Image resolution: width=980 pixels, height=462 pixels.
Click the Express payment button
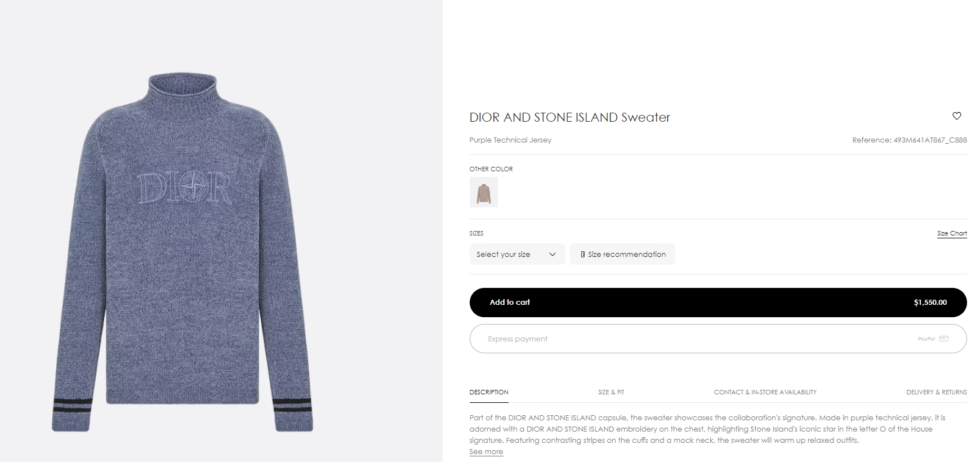(x=718, y=339)
